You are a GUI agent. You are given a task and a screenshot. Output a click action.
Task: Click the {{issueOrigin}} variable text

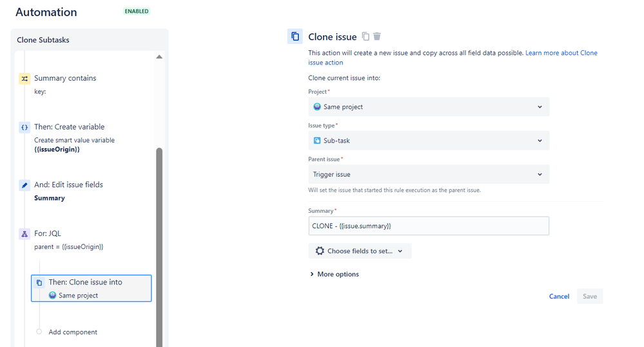pos(57,149)
